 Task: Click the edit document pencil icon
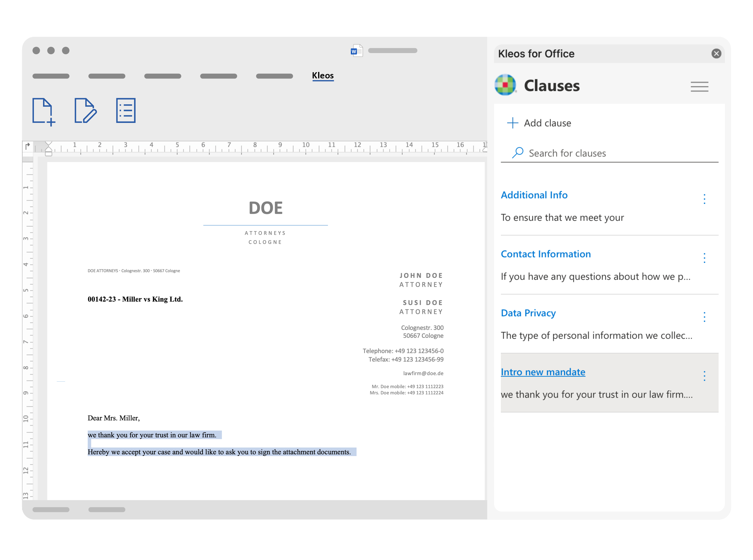click(85, 111)
